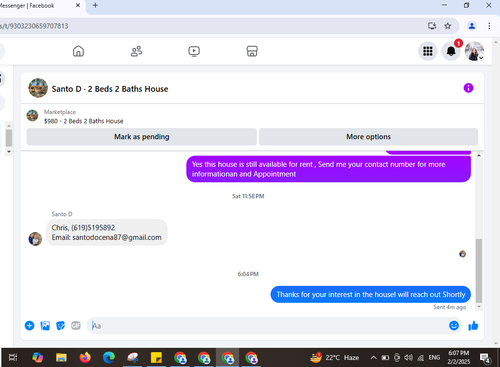
Task: Open account profile picture menu
Action: [474, 51]
